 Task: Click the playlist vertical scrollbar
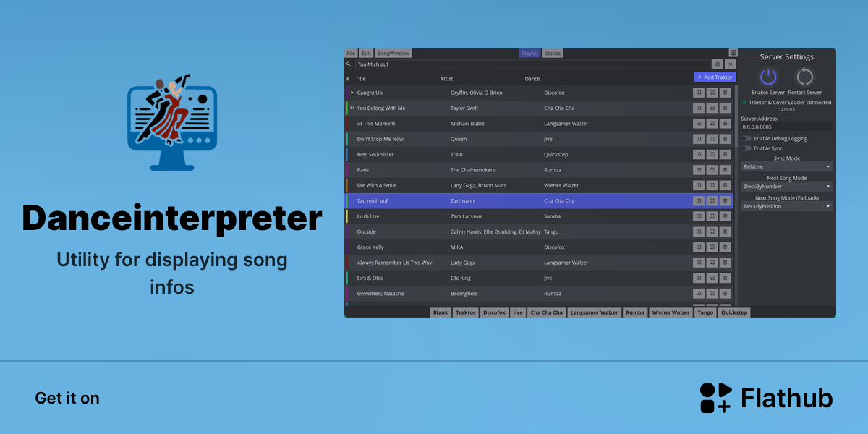pyautogui.click(x=736, y=116)
